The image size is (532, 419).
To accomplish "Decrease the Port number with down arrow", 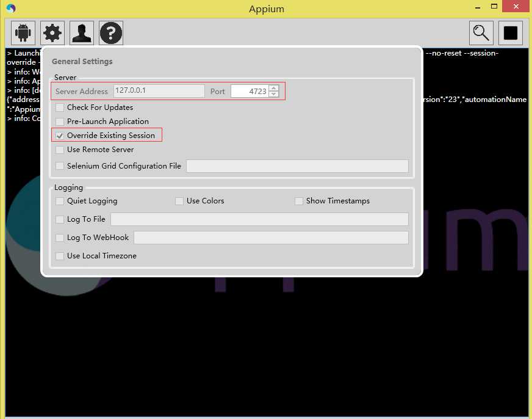I will pos(274,94).
